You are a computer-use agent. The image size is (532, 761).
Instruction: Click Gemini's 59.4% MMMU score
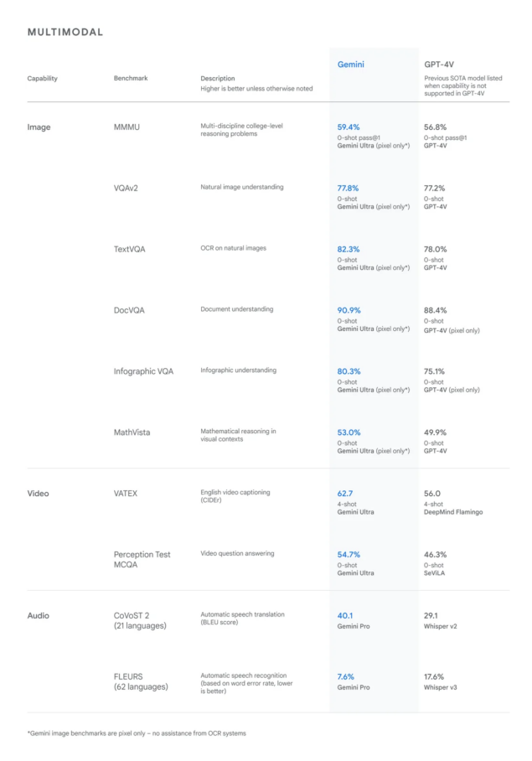coord(349,127)
